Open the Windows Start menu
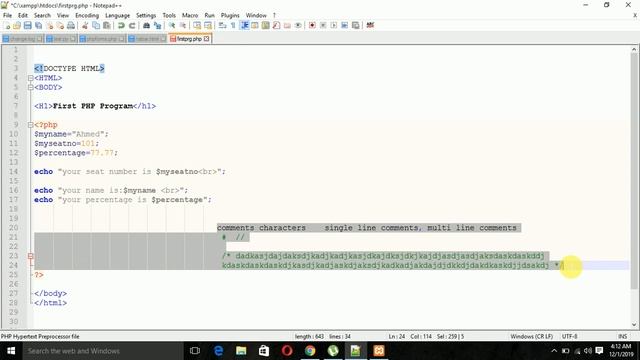640x360 pixels. coord(11,351)
